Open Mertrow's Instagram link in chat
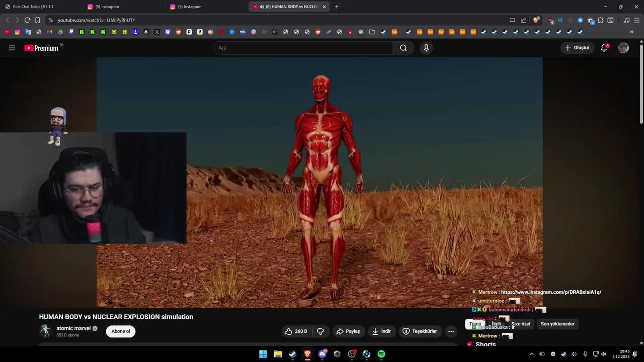Viewport: 644px width, 362px height. pos(551,292)
